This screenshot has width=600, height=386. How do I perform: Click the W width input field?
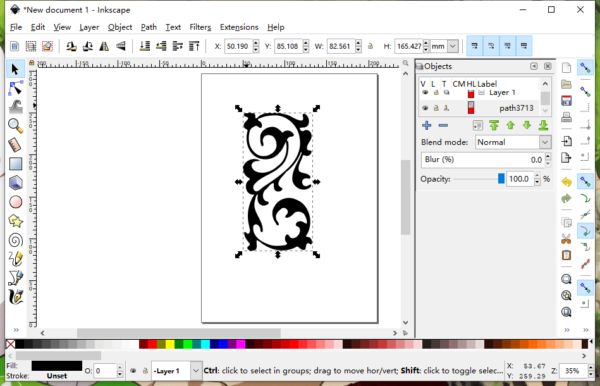(340, 46)
